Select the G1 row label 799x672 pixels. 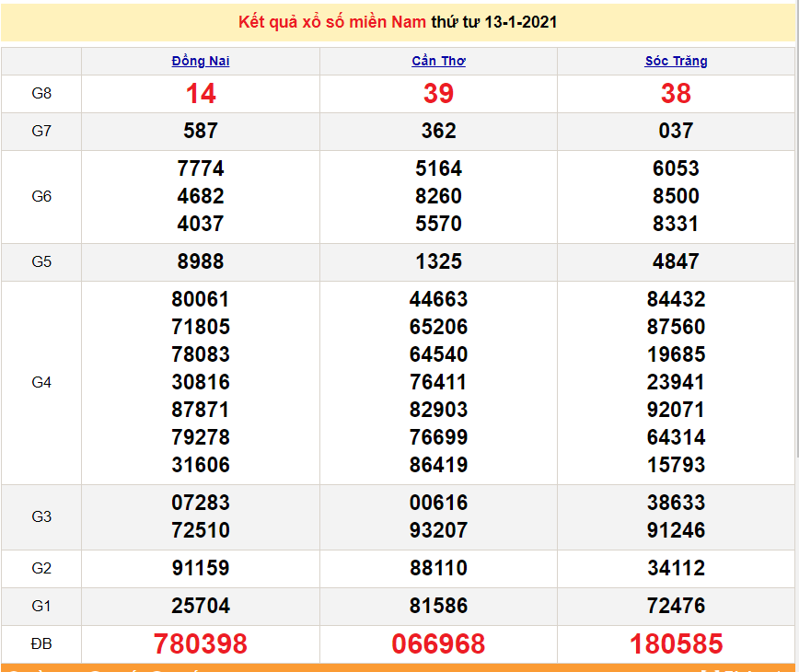[41, 606]
